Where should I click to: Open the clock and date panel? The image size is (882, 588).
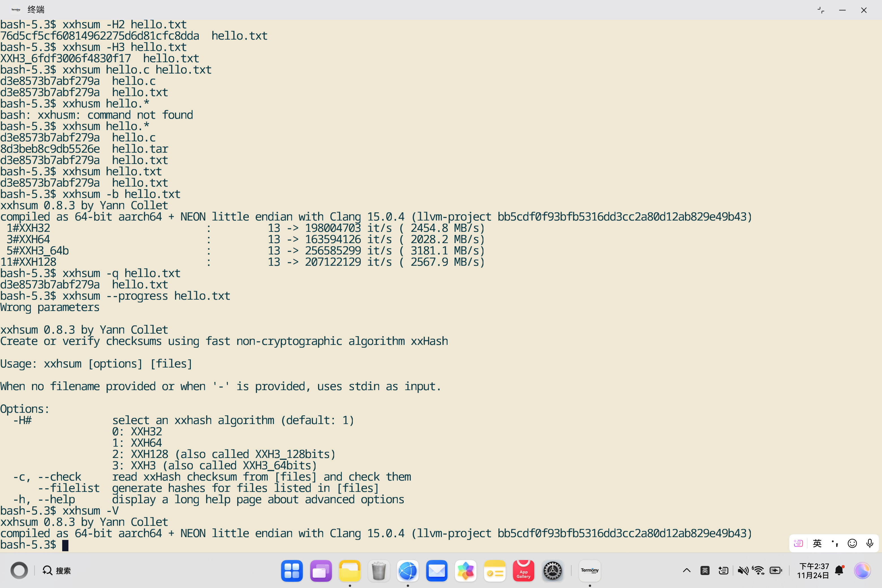(x=813, y=570)
